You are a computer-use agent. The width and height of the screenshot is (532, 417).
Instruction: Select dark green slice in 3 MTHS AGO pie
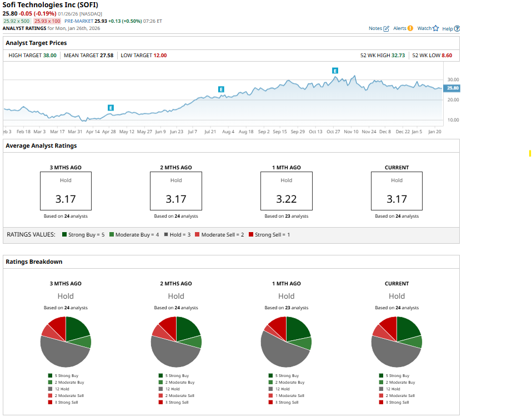[76, 328]
